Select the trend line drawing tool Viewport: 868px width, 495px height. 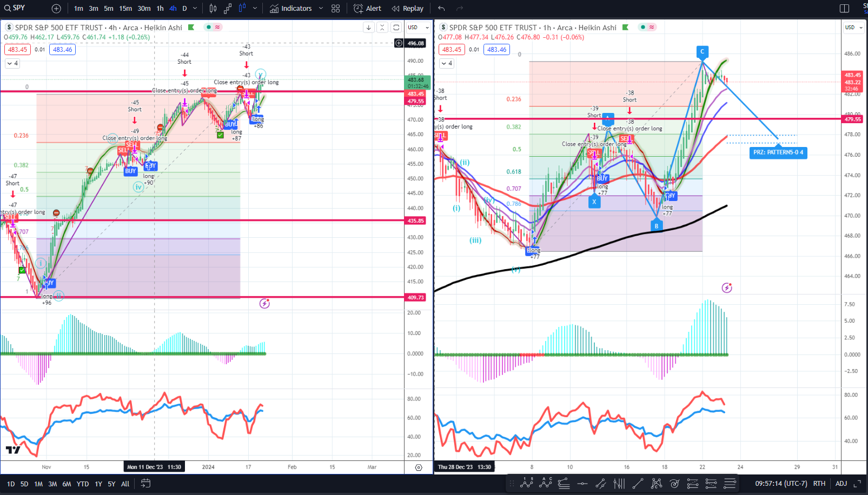tap(638, 483)
